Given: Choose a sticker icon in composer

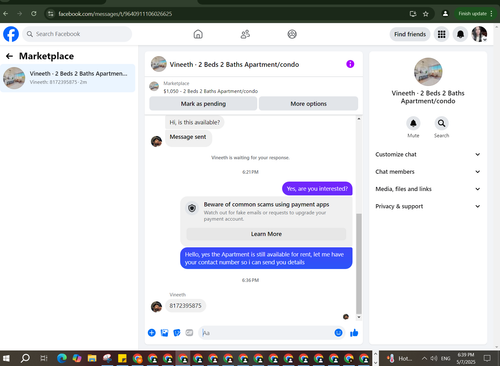Looking at the screenshot, I should click(177, 333).
